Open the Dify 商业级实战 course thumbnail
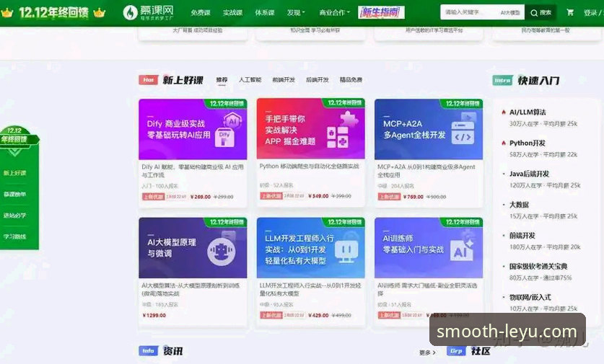Viewport: 604px width, 364px height. tap(193, 129)
